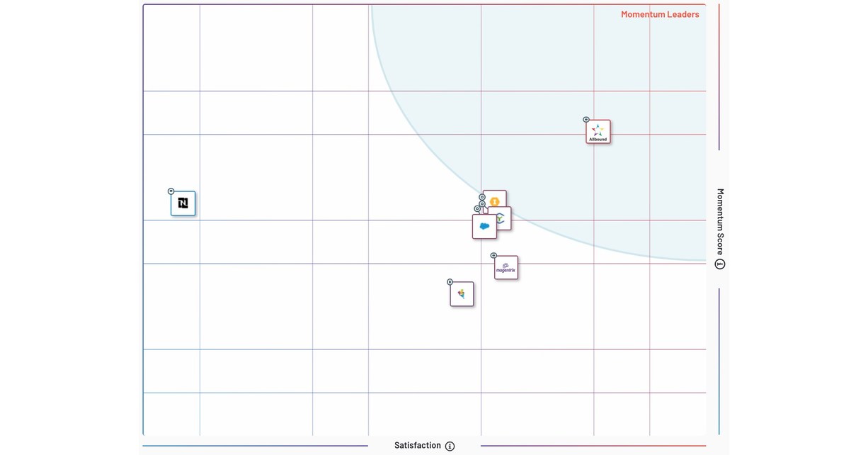
Task: Click the NetSuite logo card on the left
Action: coord(183,203)
